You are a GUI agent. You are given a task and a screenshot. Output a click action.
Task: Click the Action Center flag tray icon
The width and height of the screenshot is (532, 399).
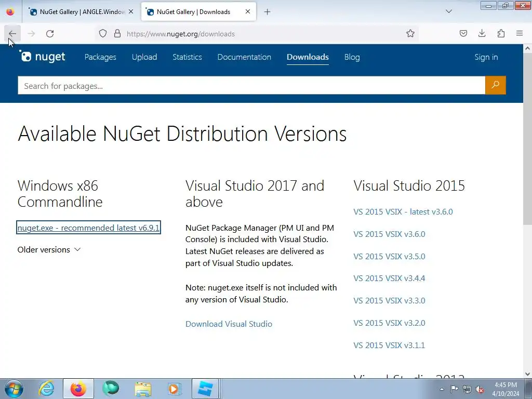pyautogui.click(x=454, y=389)
